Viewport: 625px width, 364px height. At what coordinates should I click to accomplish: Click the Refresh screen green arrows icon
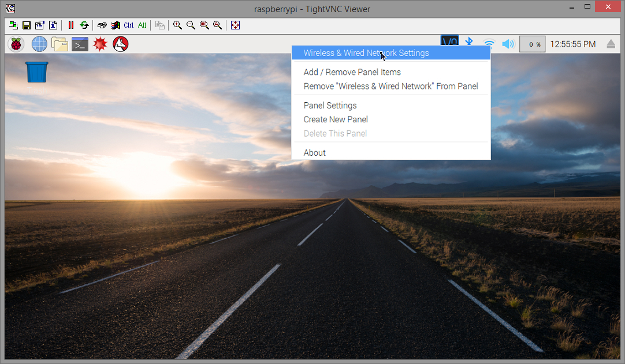pyautogui.click(x=84, y=25)
